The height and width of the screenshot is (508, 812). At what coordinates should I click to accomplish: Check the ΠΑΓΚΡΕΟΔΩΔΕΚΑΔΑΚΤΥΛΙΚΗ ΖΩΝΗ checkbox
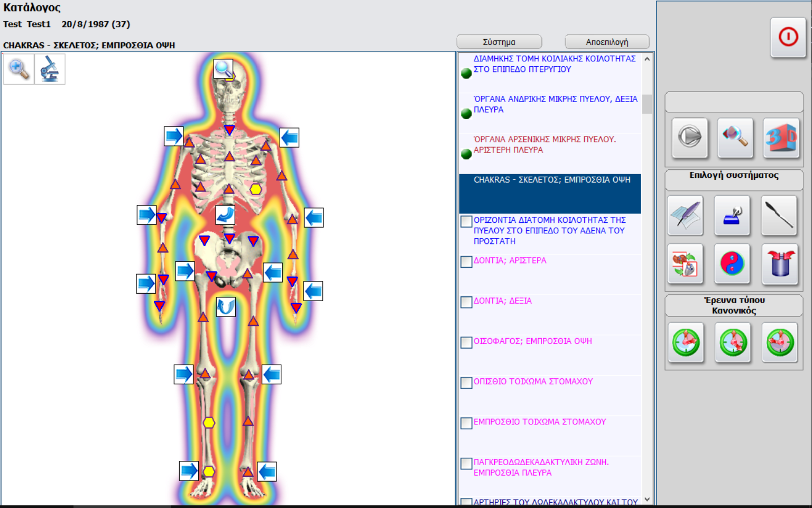pos(466,464)
